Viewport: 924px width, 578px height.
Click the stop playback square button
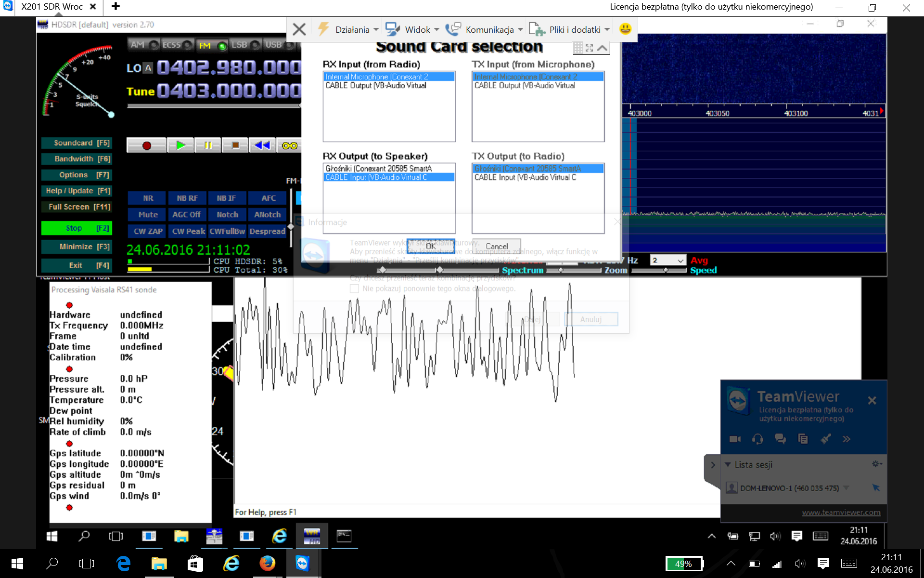pyautogui.click(x=235, y=145)
